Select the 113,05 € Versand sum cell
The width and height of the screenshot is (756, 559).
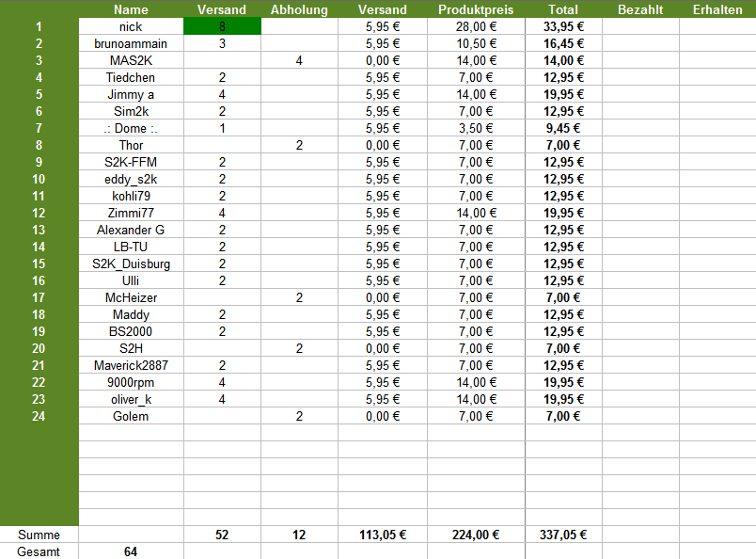(382, 535)
